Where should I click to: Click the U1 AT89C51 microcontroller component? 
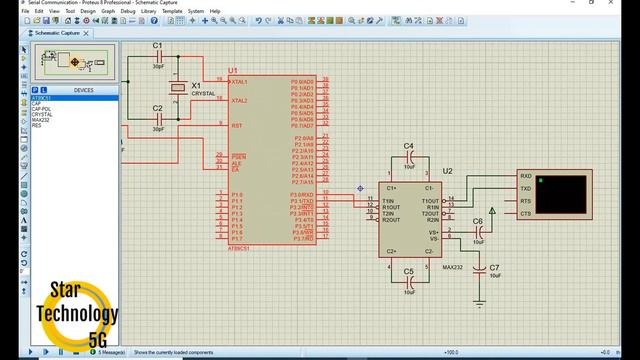tap(272, 160)
